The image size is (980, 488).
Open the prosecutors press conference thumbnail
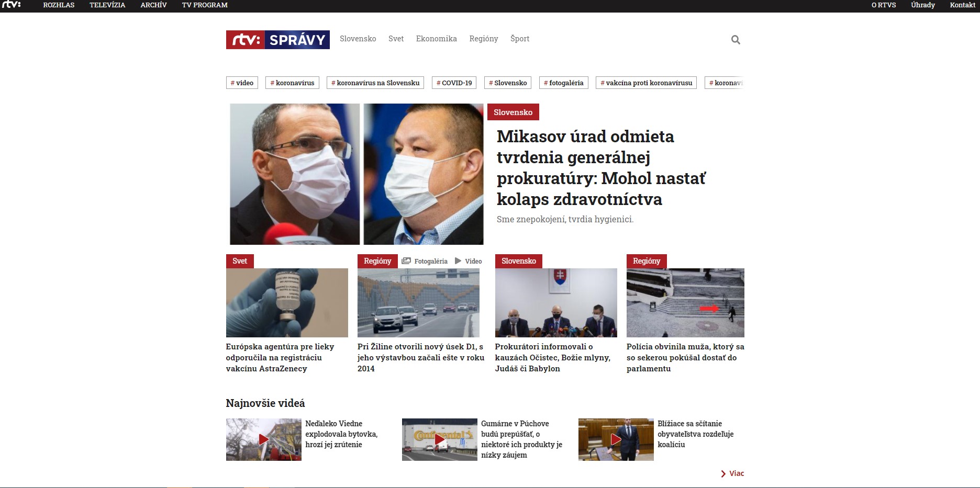click(x=556, y=303)
